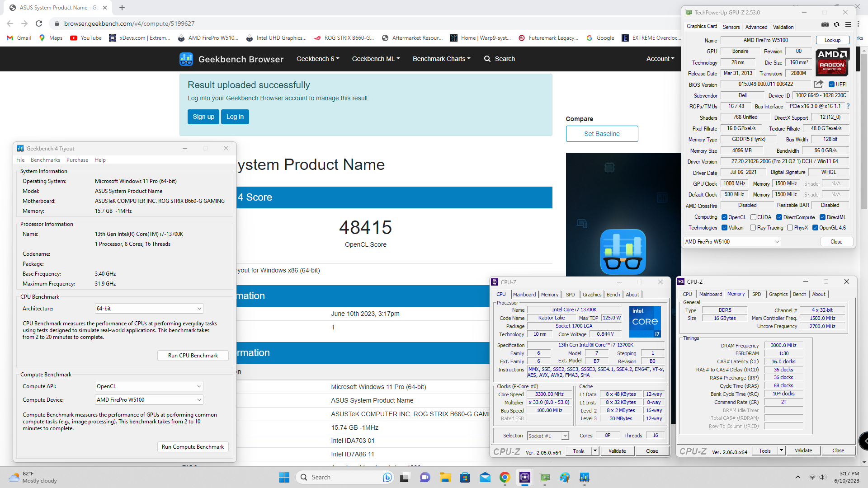The height and width of the screenshot is (488, 868).
Task: Open the Mainboard tab in left CPU-Z window
Action: [524, 295]
